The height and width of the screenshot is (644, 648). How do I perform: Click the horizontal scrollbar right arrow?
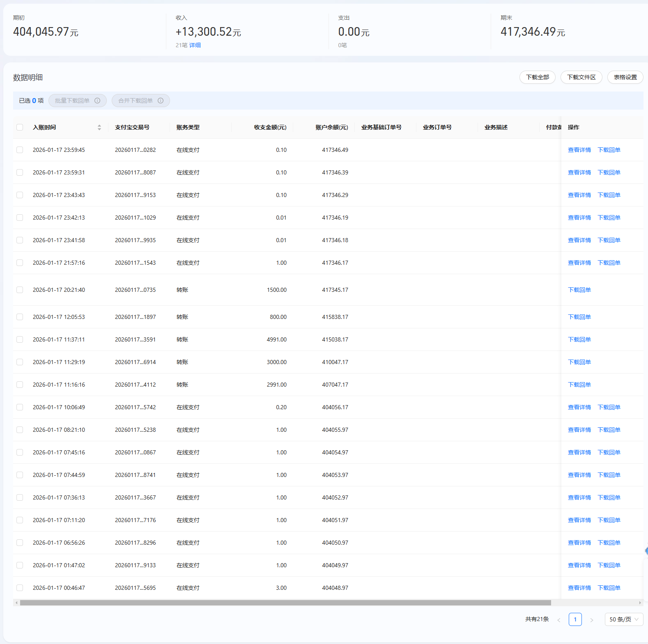[640, 603]
